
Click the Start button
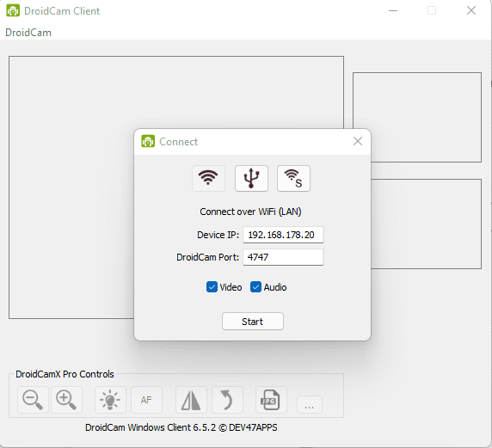coord(253,322)
